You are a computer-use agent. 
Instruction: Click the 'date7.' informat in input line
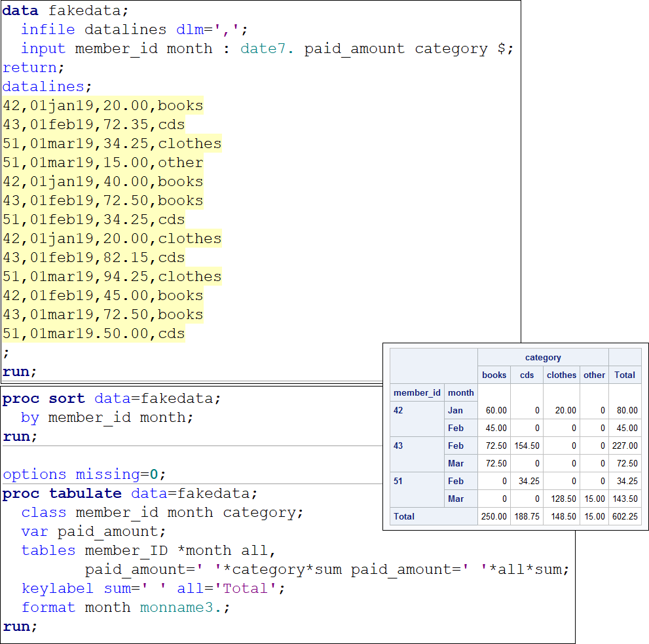tap(267, 48)
